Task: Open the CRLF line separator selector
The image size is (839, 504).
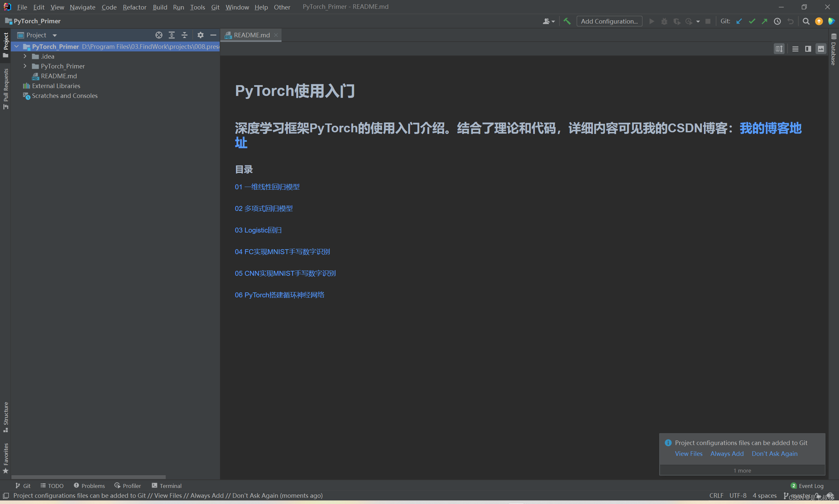Action: tap(716, 495)
